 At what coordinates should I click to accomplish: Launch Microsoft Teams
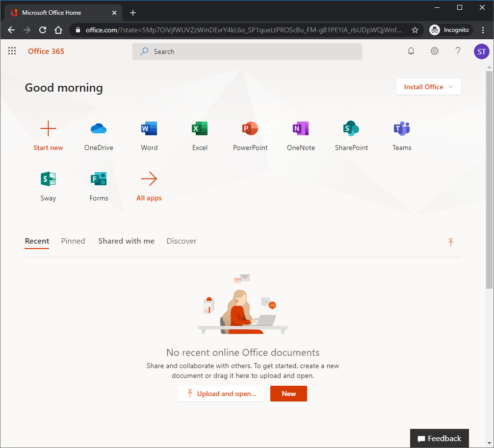(402, 129)
